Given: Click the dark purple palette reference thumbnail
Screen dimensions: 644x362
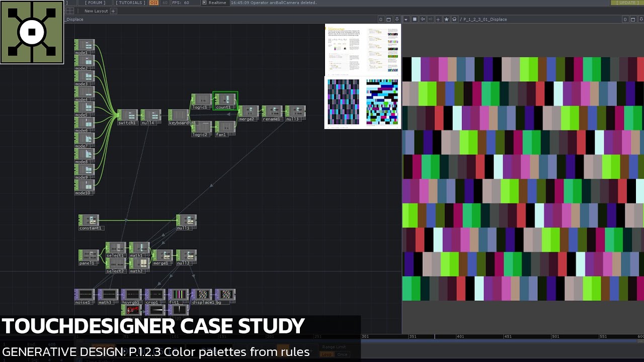Looking at the screenshot, I should [344, 102].
